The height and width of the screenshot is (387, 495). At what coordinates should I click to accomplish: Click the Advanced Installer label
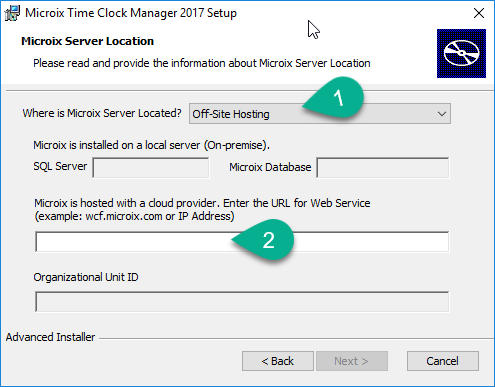(x=50, y=337)
